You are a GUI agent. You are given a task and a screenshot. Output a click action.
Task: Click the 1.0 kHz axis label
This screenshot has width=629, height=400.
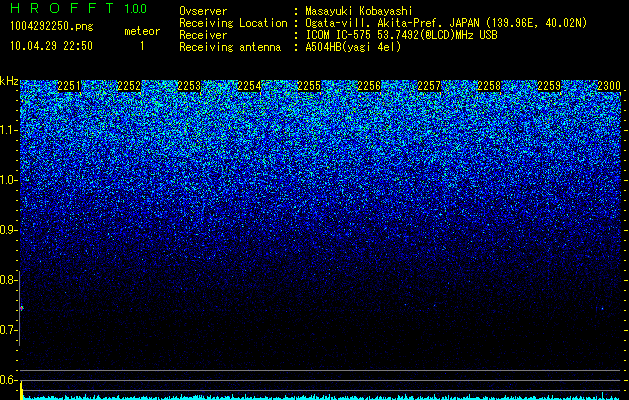[9, 180]
